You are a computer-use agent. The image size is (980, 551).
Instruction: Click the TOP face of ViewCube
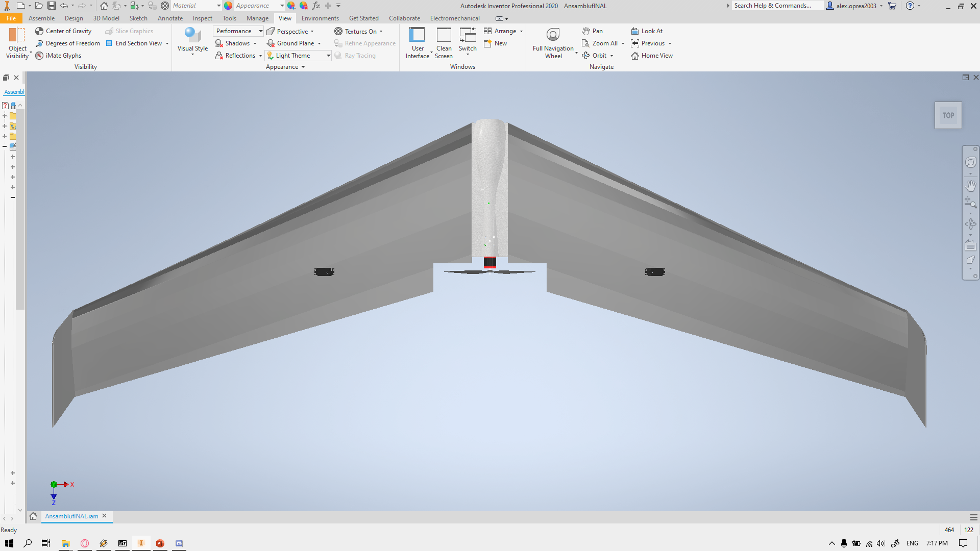(948, 115)
